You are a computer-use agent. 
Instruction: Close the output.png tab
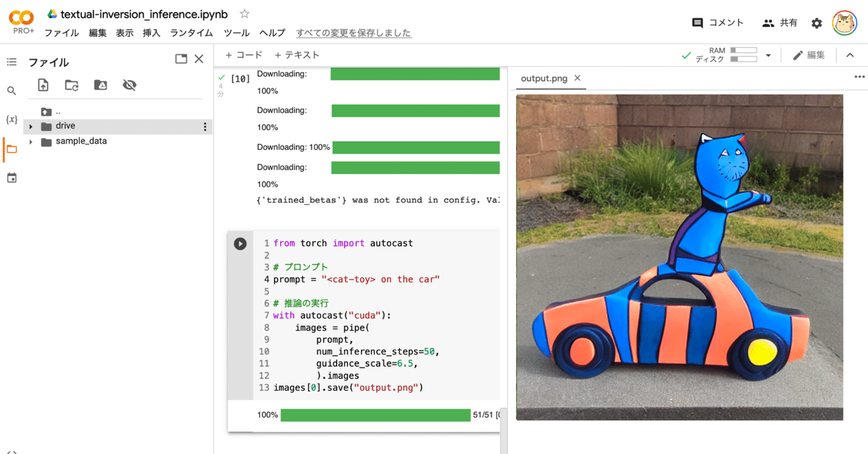tap(577, 78)
